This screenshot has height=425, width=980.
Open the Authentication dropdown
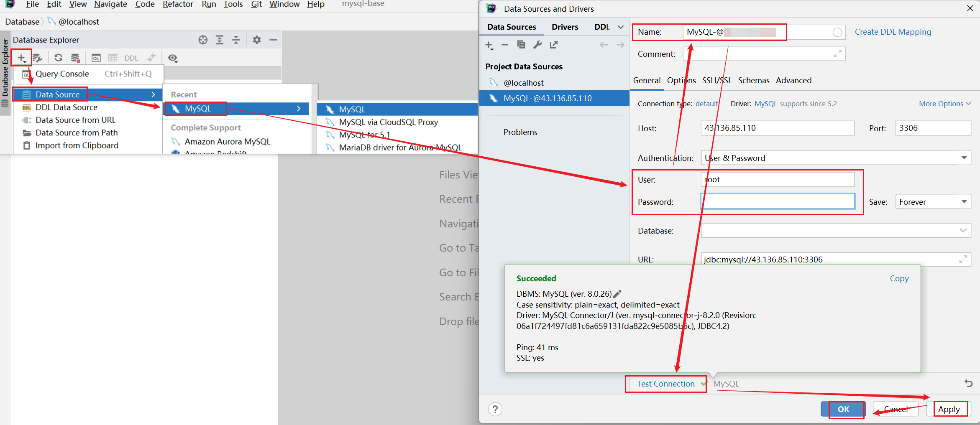pyautogui.click(x=964, y=158)
